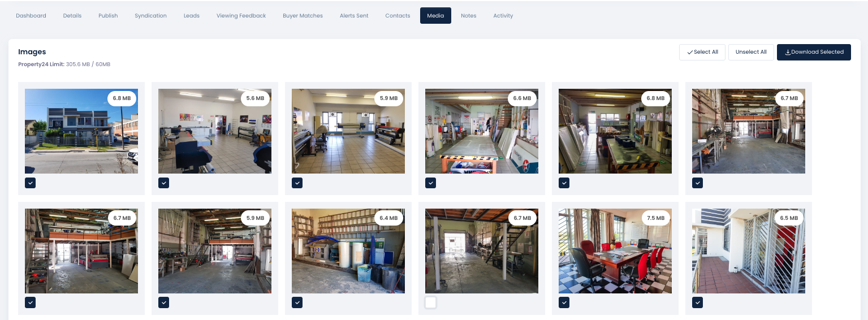The image size is (868, 320).
Task: Uncheck the 6.5 MB balcony gate image
Action: pyautogui.click(x=698, y=302)
